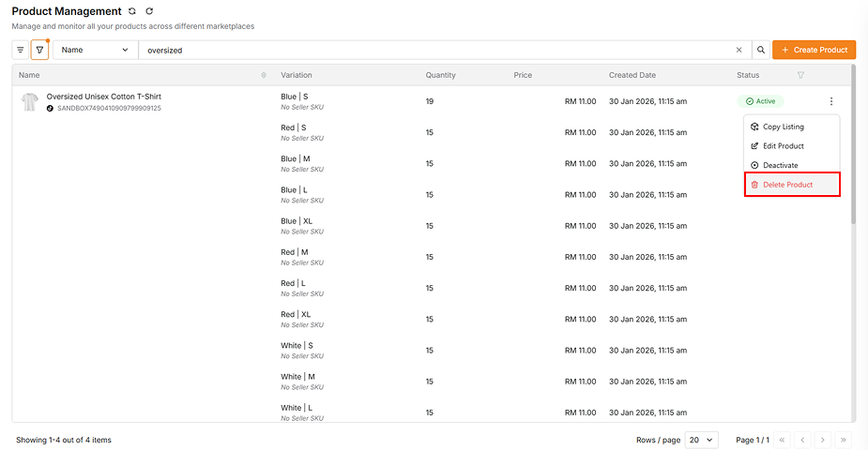868x450 pixels.
Task: Click the Create Product button
Action: click(x=815, y=50)
